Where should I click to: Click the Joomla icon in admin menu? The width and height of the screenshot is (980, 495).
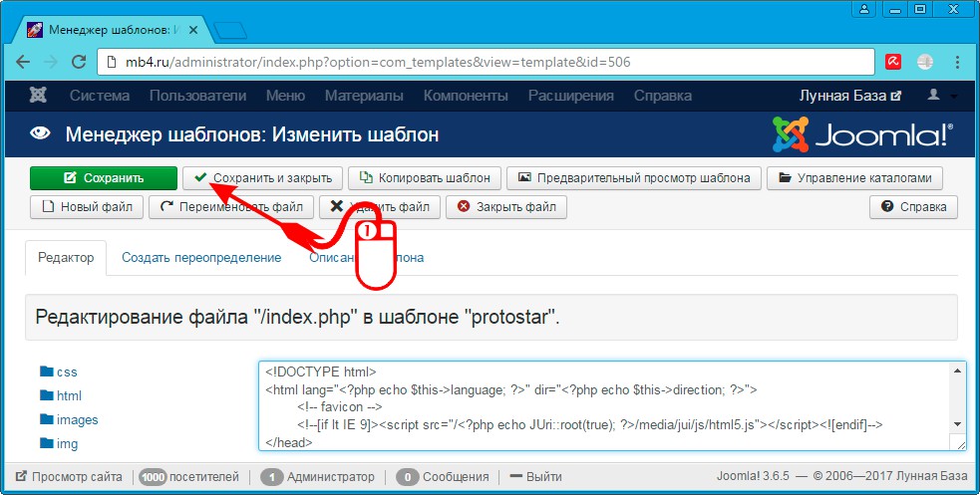tap(38, 96)
